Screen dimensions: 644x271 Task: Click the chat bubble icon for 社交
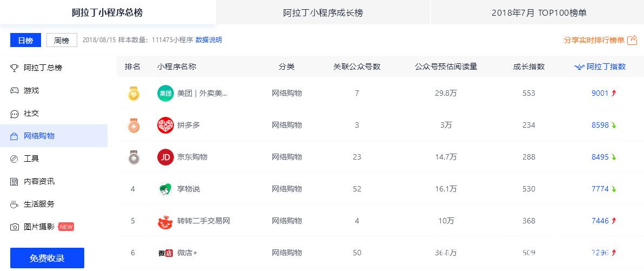coord(15,114)
